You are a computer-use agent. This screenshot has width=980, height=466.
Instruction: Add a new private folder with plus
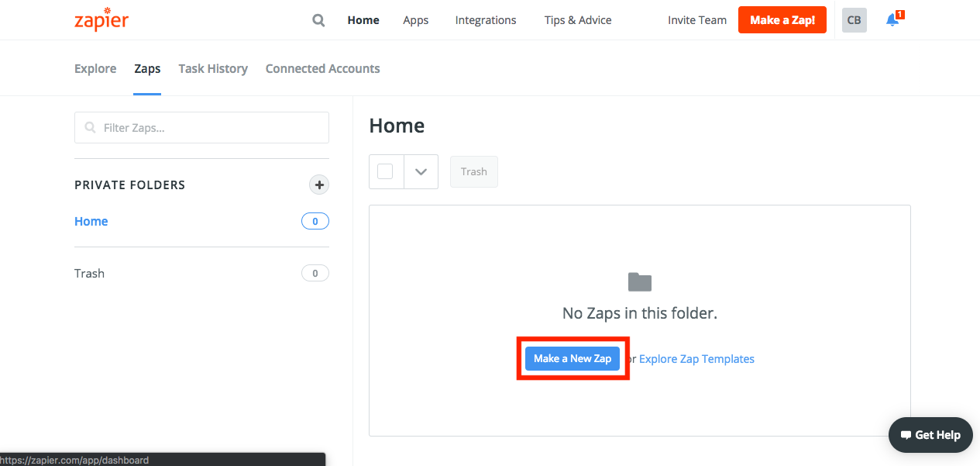click(x=319, y=185)
